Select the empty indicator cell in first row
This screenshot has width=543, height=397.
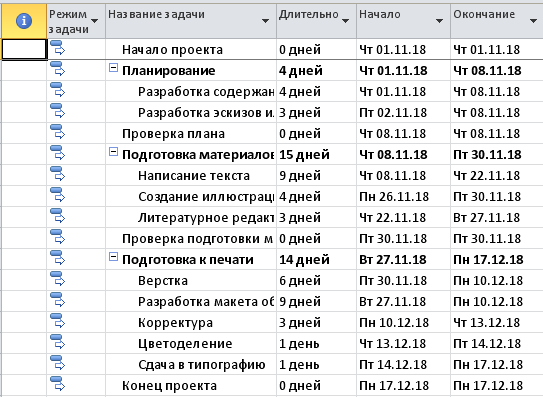pyautogui.click(x=24, y=49)
